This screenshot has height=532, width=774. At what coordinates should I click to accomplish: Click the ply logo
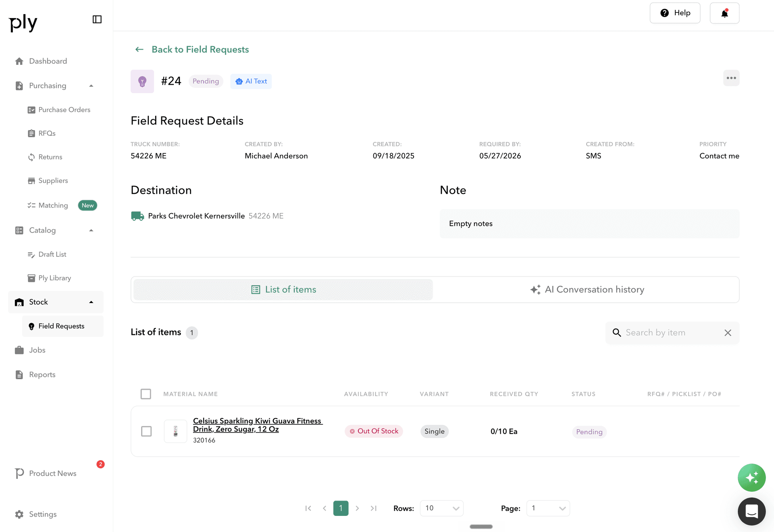23,23
